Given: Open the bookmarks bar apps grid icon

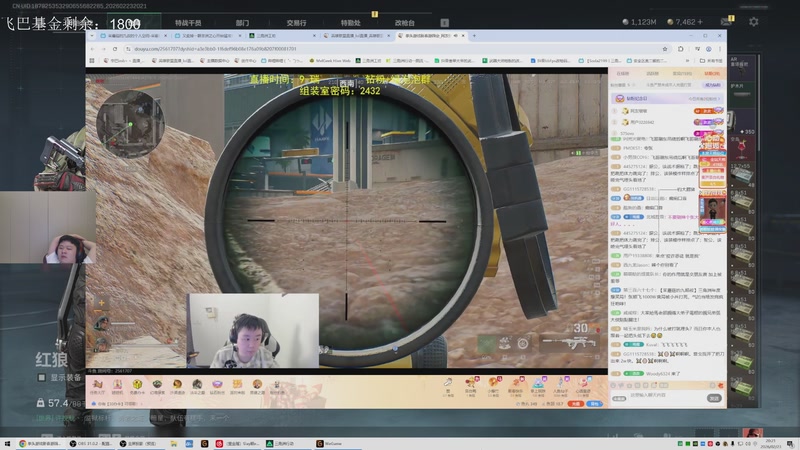Looking at the screenshot, I should click(92, 60).
